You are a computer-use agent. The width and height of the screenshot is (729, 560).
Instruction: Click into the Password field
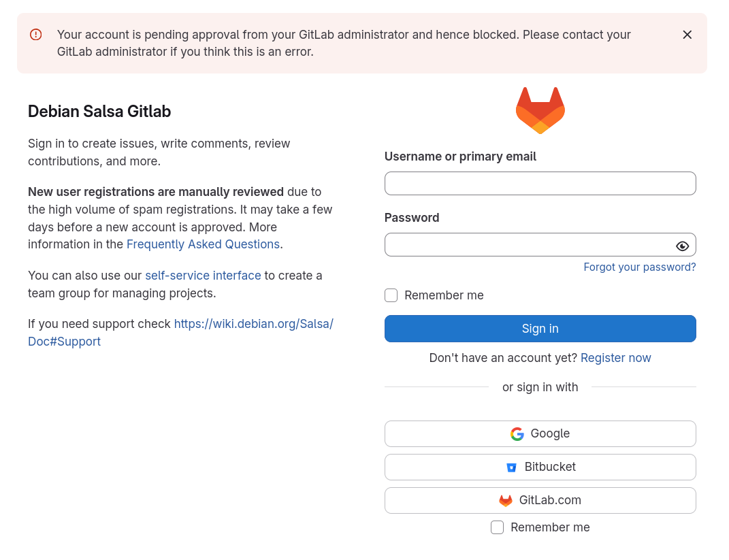(x=528, y=245)
